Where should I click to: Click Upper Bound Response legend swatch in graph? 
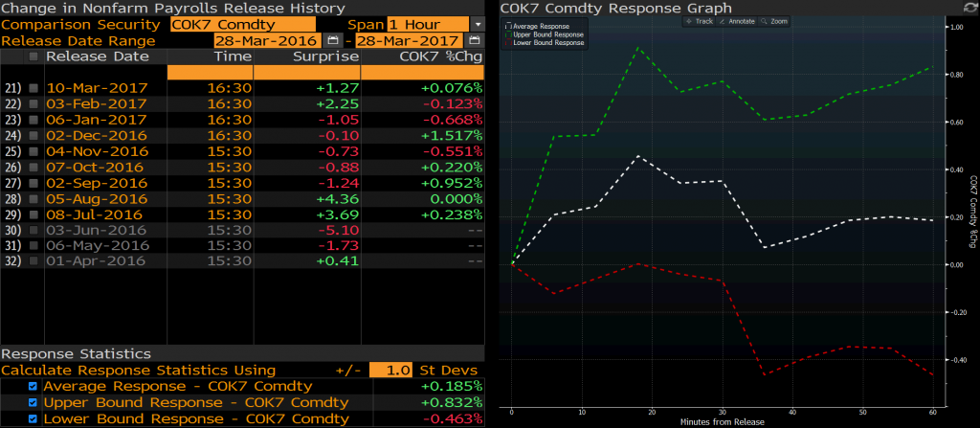[509, 35]
